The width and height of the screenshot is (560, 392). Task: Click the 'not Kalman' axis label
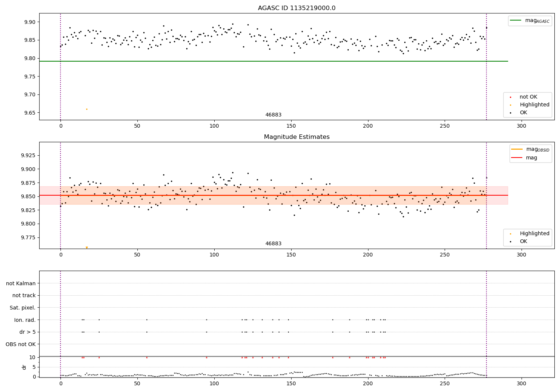point(21,283)
